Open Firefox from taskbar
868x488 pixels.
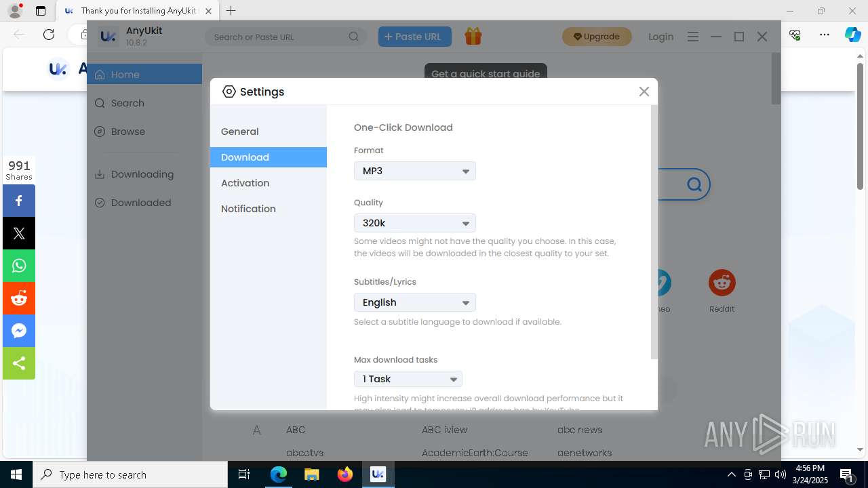pyautogui.click(x=345, y=474)
